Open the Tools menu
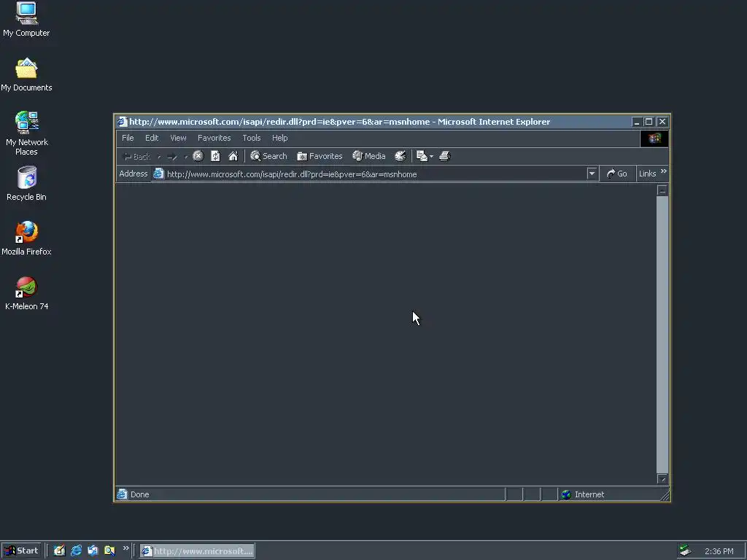747x560 pixels. click(252, 138)
